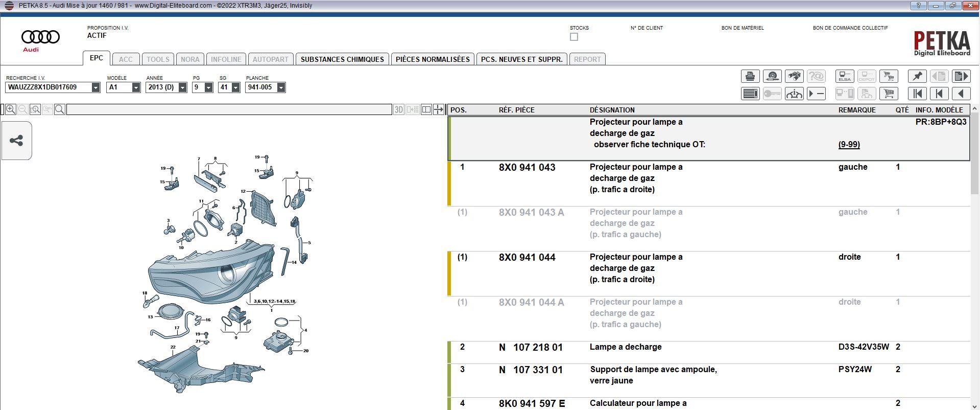This screenshot has width=980, height=410.
Task: Click the expand-panel arrow icon
Action: [439, 109]
